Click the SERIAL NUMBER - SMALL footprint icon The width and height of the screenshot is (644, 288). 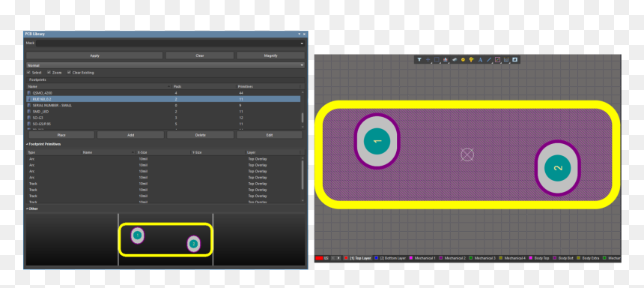pyautogui.click(x=28, y=105)
